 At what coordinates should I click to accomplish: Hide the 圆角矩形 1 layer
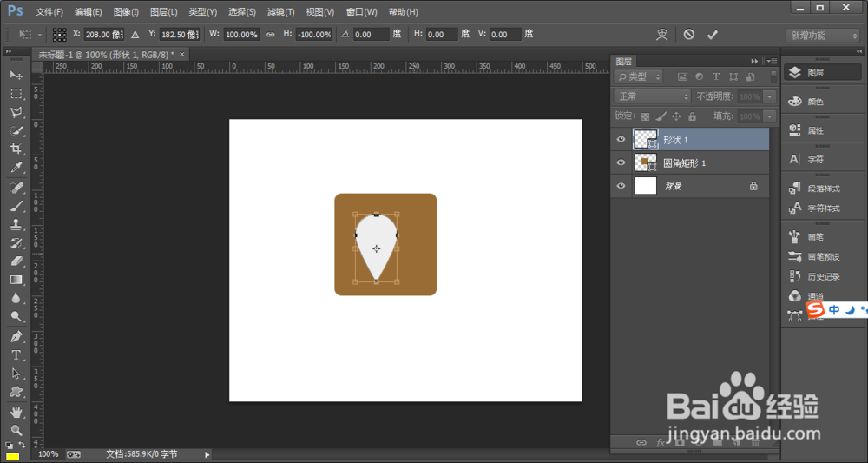point(621,162)
